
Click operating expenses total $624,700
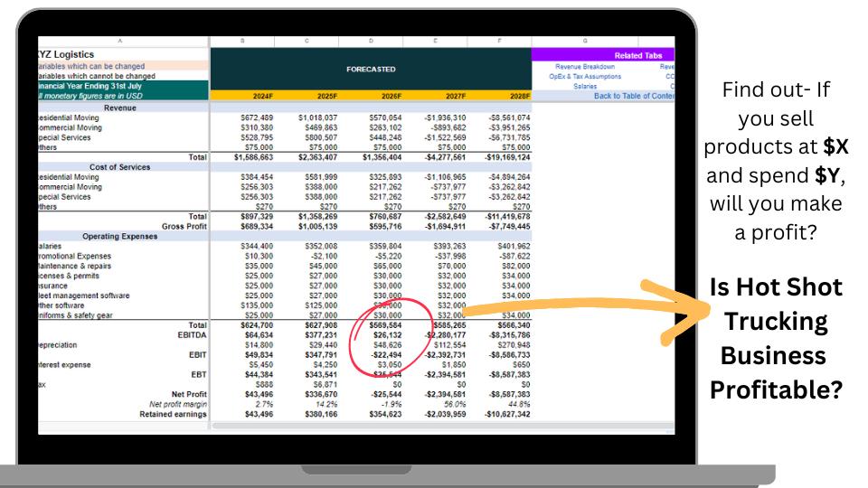pos(257,325)
